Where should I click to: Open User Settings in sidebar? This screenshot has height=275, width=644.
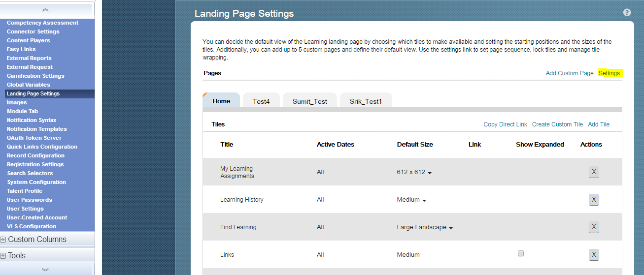[x=25, y=209]
